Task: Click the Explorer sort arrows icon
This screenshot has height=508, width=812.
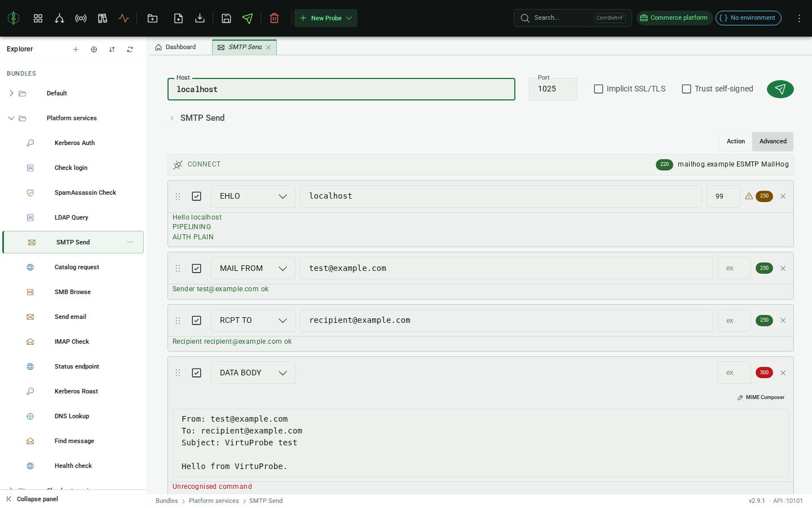Action: [x=112, y=50]
